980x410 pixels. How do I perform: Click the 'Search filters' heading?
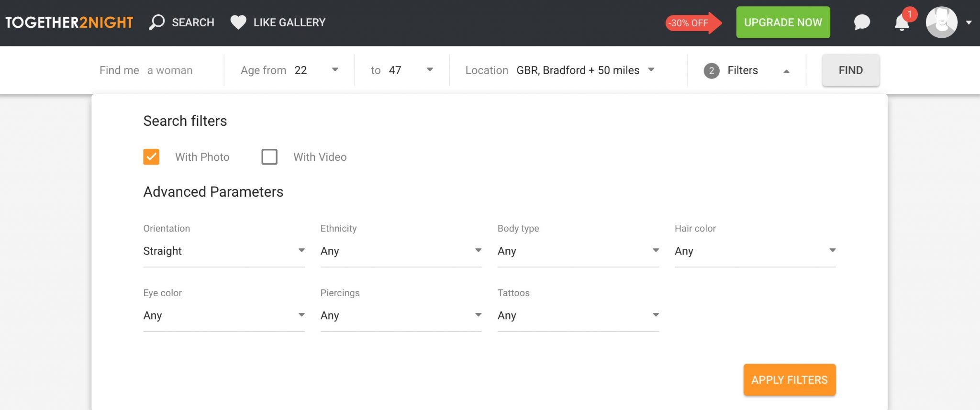coord(185,121)
